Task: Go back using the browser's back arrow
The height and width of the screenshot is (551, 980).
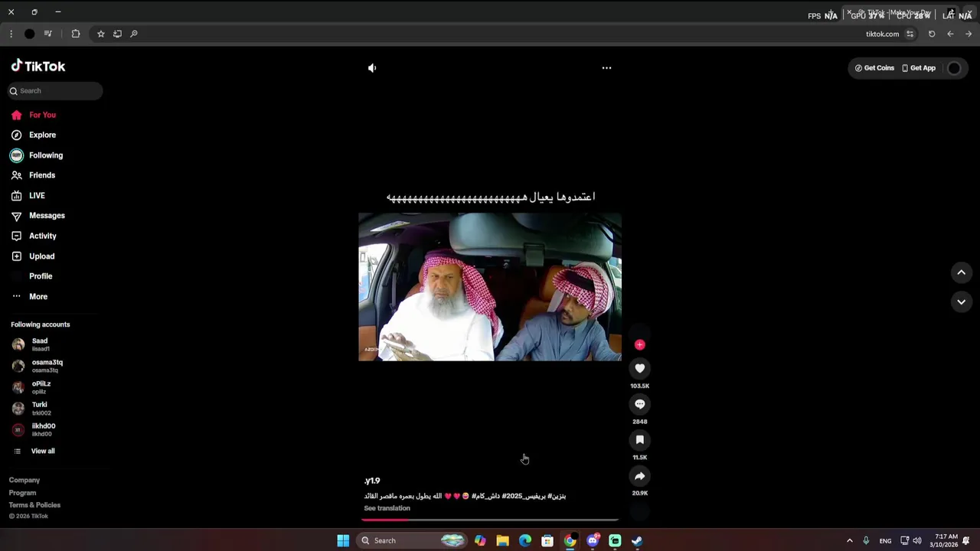Action: (x=950, y=34)
